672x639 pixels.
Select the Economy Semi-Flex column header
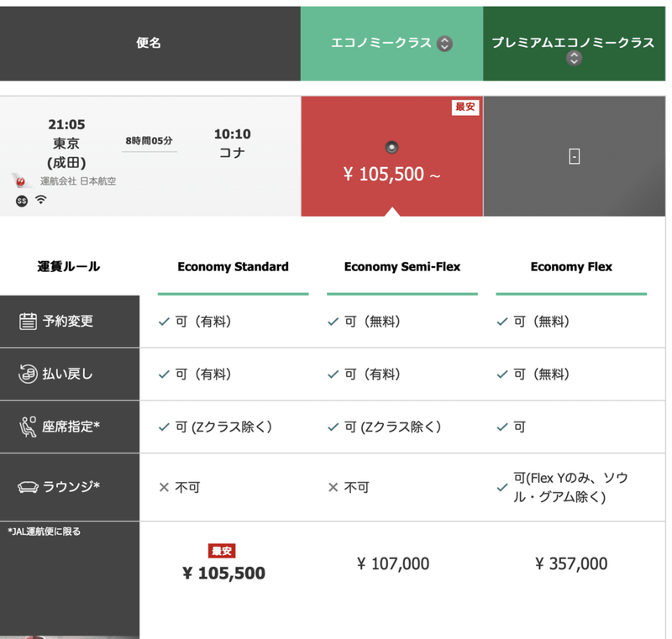pos(402,266)
